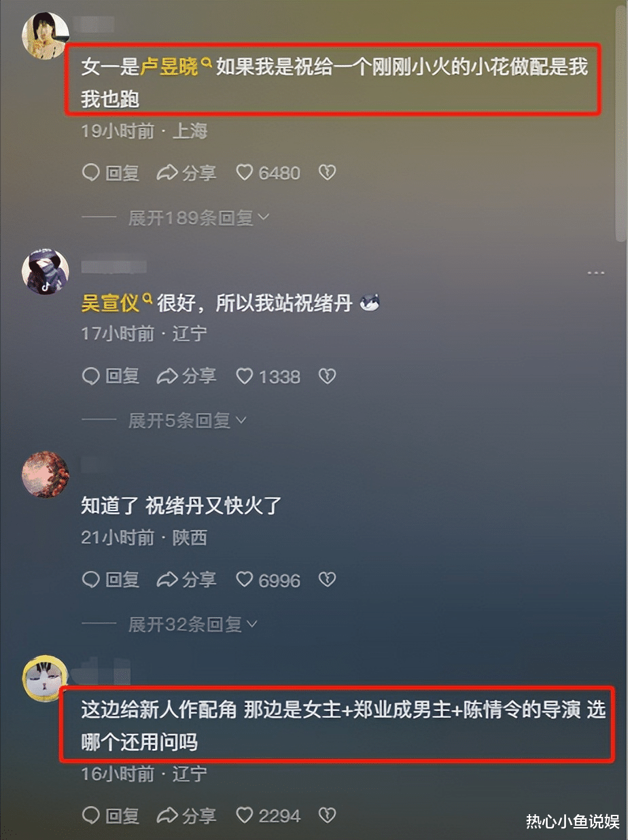Reply to the 卢昱晓 comment
Image resolution: width=628 pixels, height=840 pixels.
(110, 173)
